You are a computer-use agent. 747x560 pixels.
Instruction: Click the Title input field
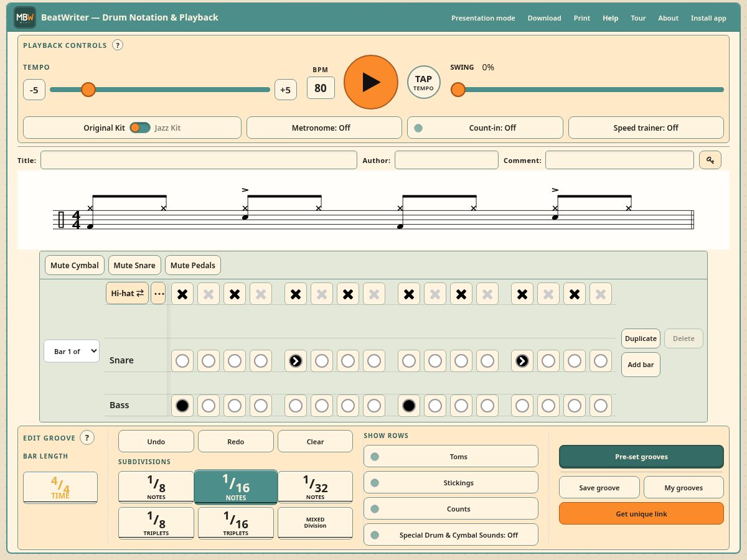(x=199, y=160)
